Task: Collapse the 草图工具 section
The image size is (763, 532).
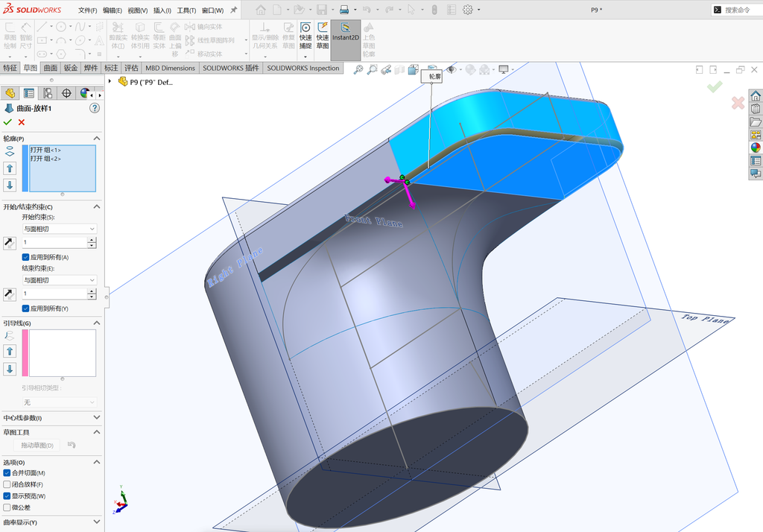Action: 96,432
